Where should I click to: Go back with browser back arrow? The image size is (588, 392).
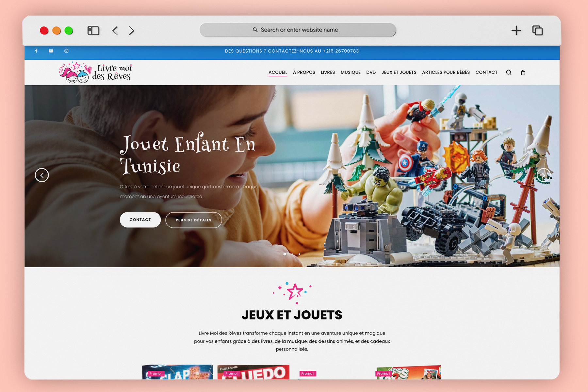pos(115,31)
